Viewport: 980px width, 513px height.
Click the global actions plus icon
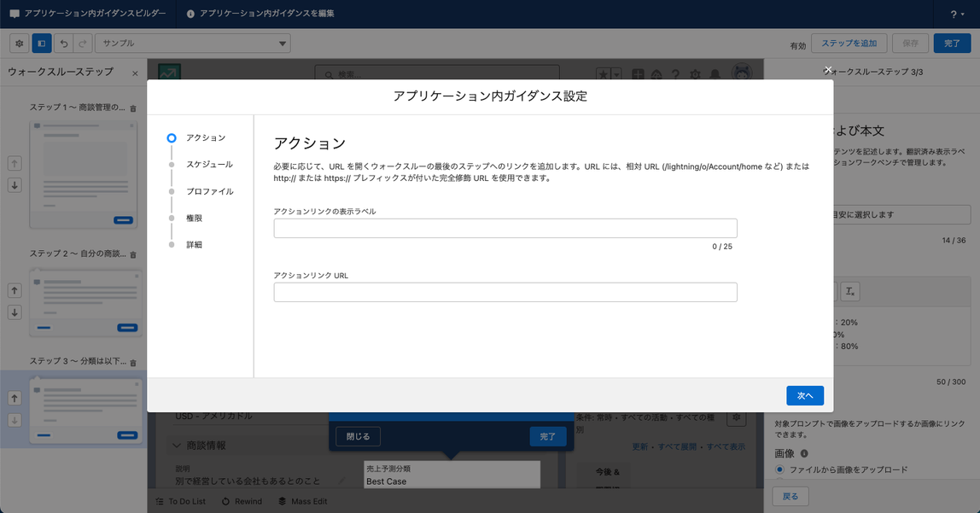click(638, 74)
